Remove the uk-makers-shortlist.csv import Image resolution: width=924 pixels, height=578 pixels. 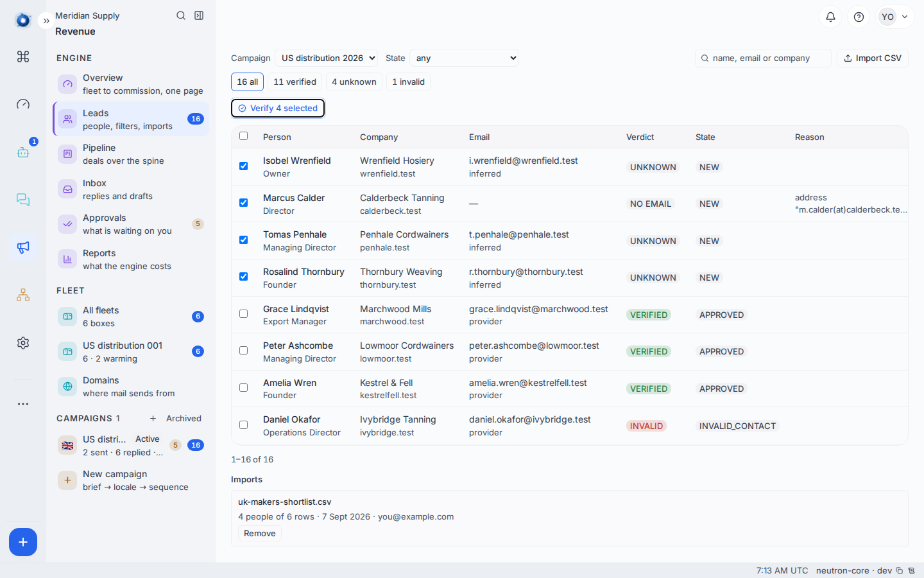(260, 533)
